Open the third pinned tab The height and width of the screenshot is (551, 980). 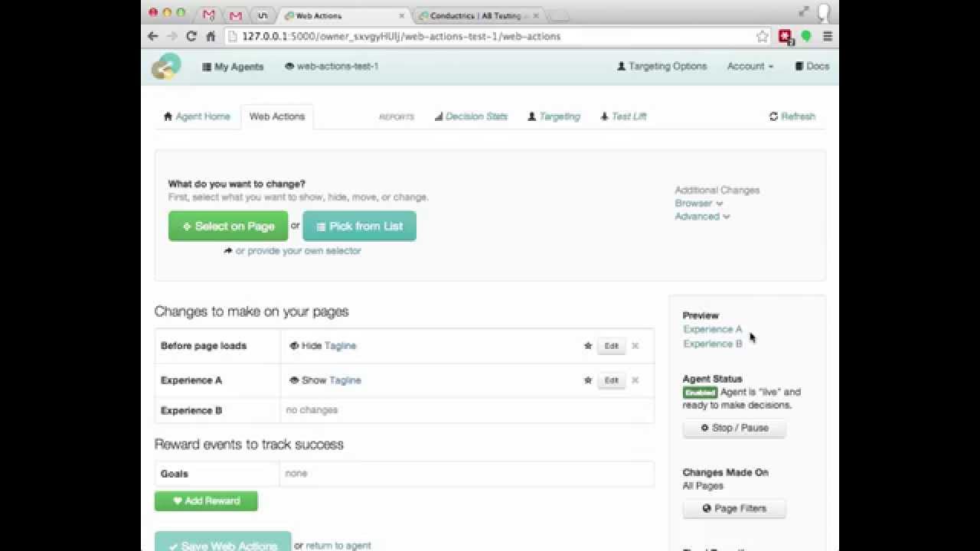tap(263, 15)
